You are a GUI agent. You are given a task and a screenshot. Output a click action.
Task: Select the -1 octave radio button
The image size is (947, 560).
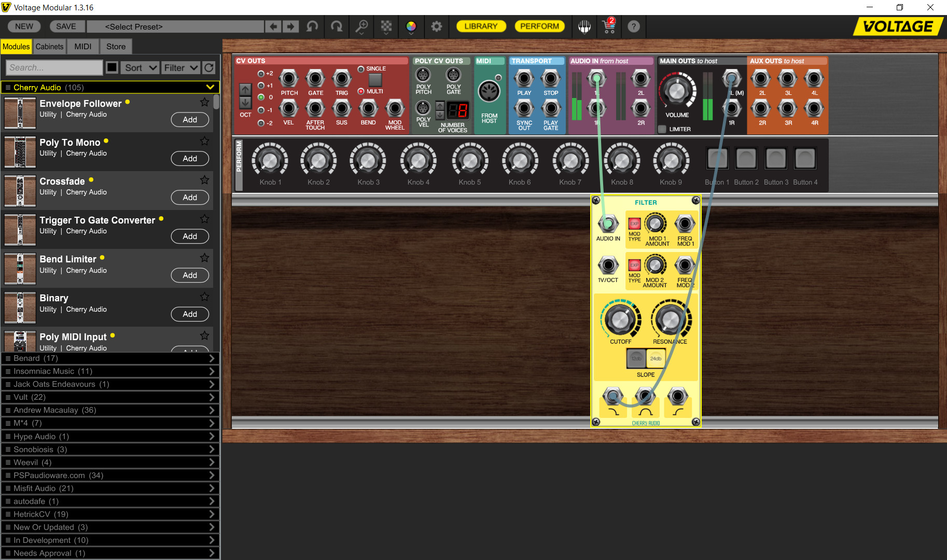[x=261, y=110]
